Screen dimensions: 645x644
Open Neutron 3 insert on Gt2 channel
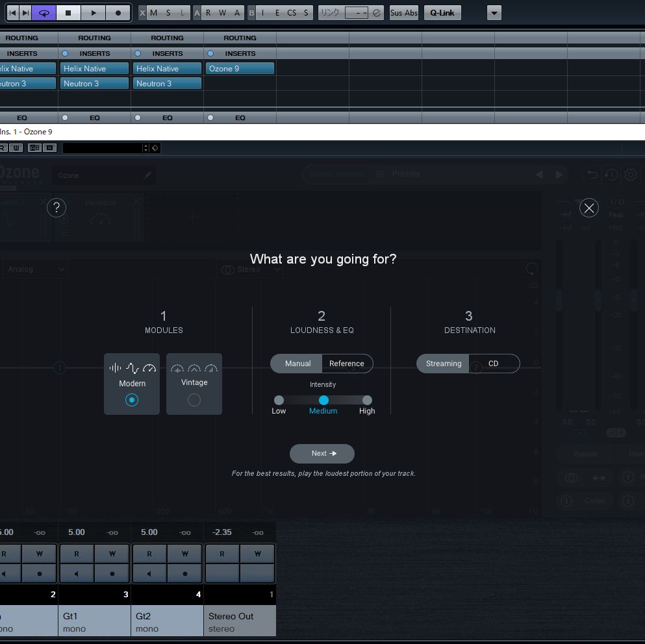coord(167,83)
